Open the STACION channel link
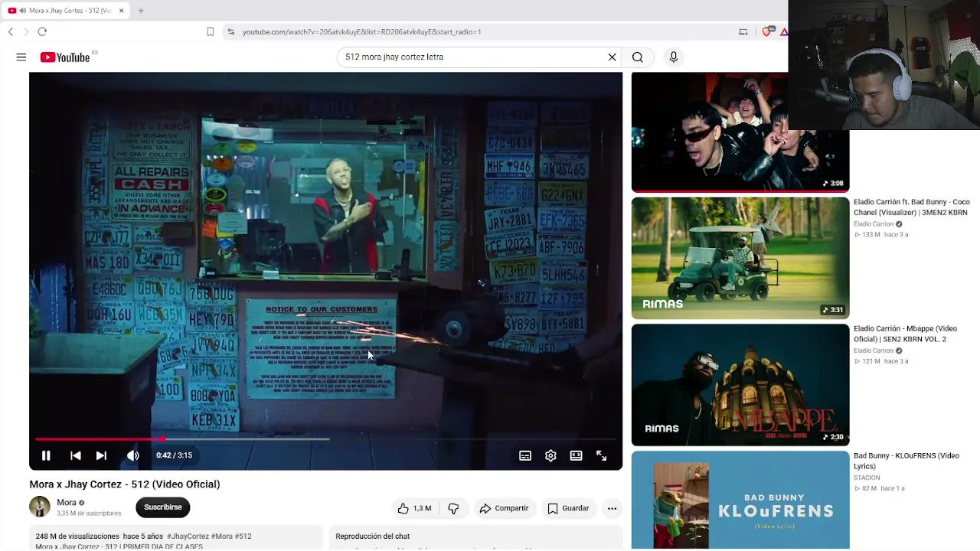 867,478
